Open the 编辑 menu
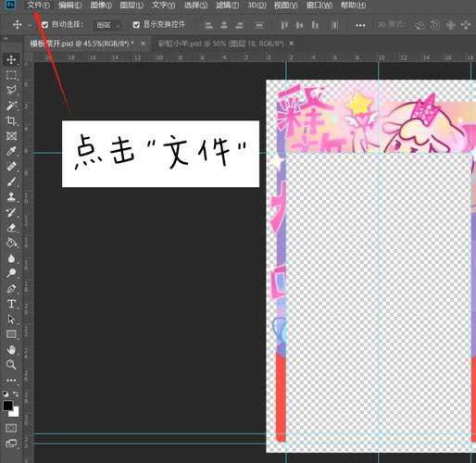This screenshot has width=476, height=463. click(70, 6)
